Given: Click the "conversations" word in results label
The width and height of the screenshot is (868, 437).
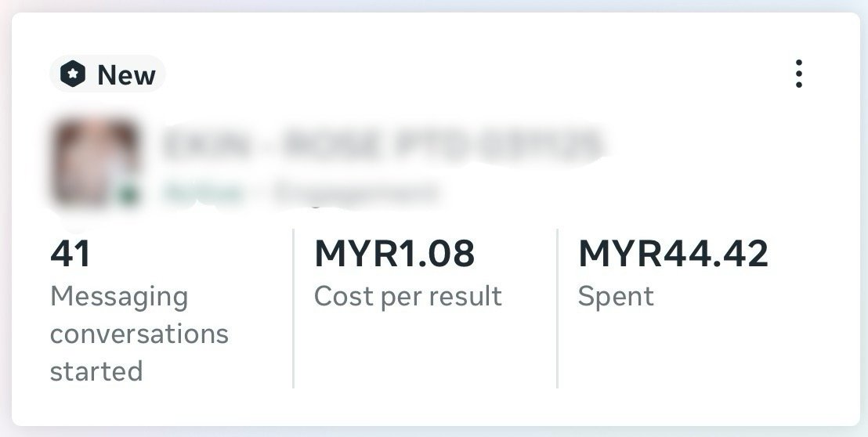Looking at the screenshot, I should point(139,334).
